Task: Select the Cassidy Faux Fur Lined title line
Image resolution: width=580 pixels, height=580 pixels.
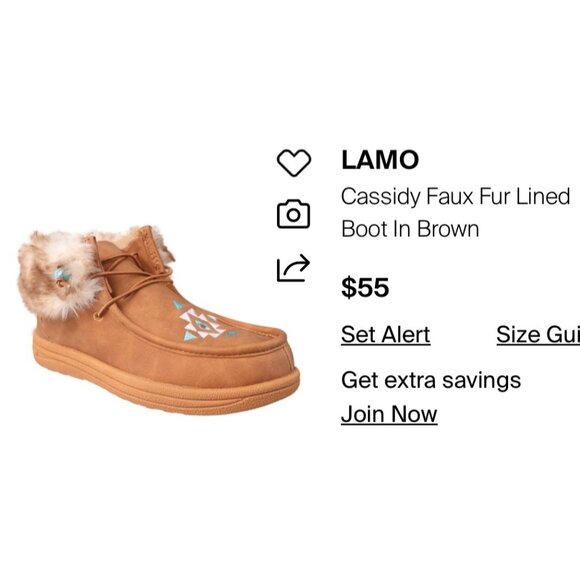Action: pos(455,196)
